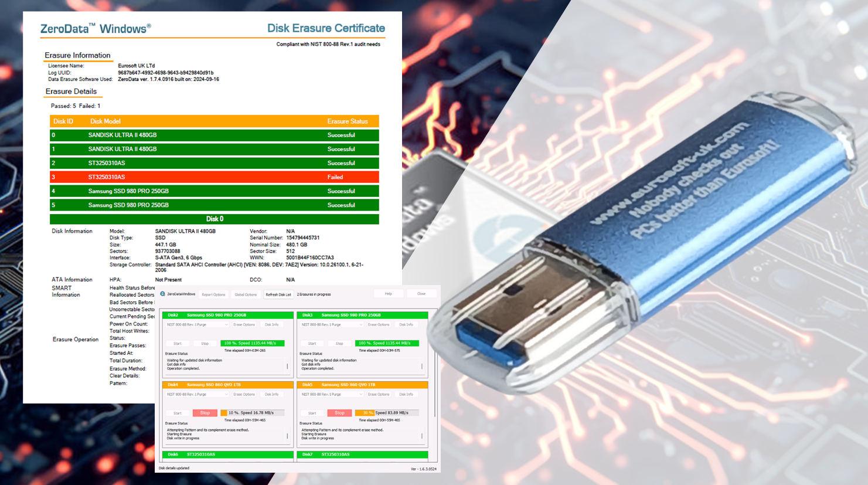Click Disk5 30% progress bar
This screenshot has width=868, height=485.
387,413
